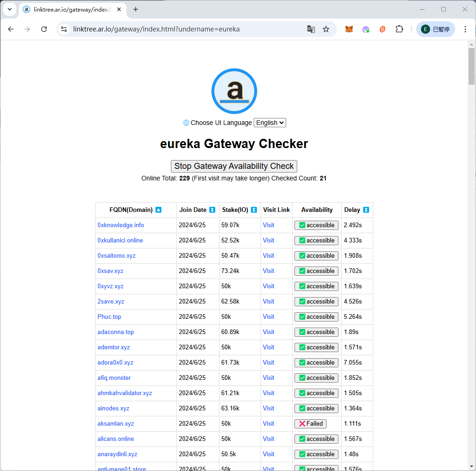Screen dimensions: 476x471
Task: Click scrollbar down arrow
Action: tap(471, 466)
